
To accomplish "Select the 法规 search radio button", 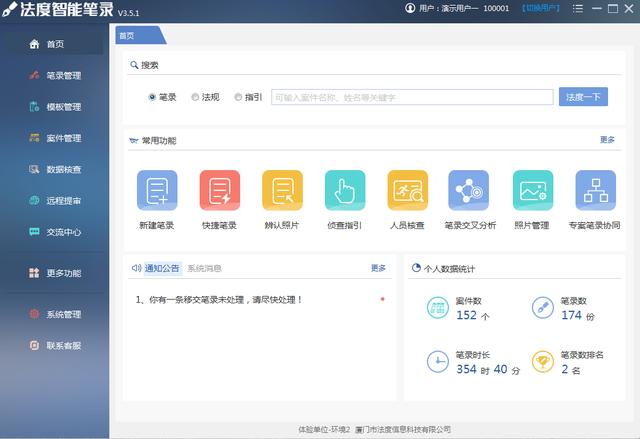I will pos(195,97).
